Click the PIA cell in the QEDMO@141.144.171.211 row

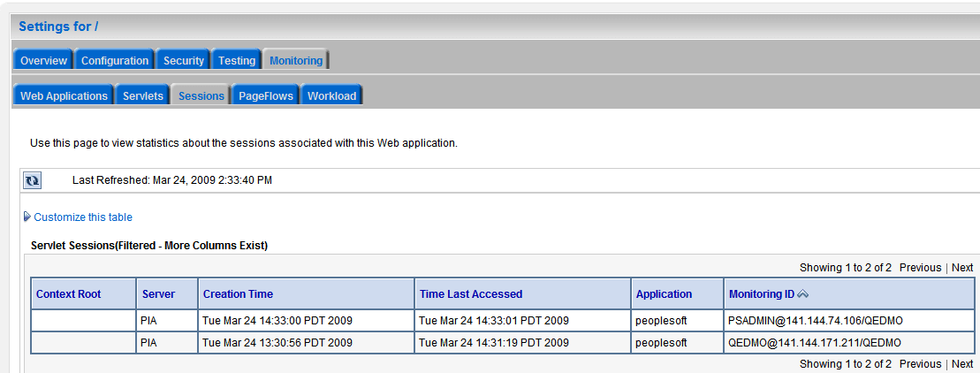pyautogui.click(x=167, y=342)
